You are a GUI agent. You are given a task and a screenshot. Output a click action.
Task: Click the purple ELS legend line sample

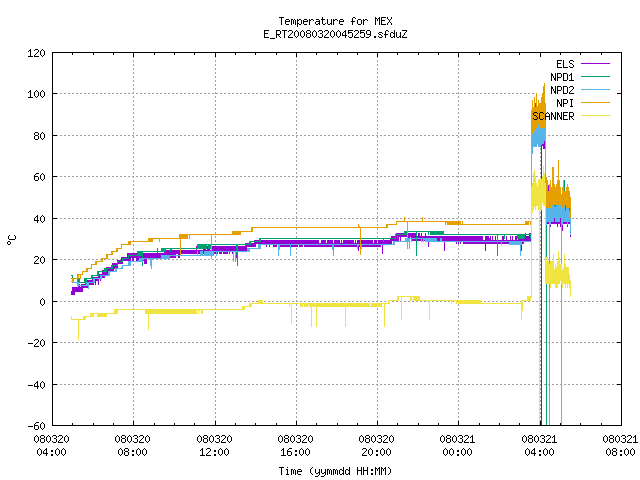click(x=596, y=64)
